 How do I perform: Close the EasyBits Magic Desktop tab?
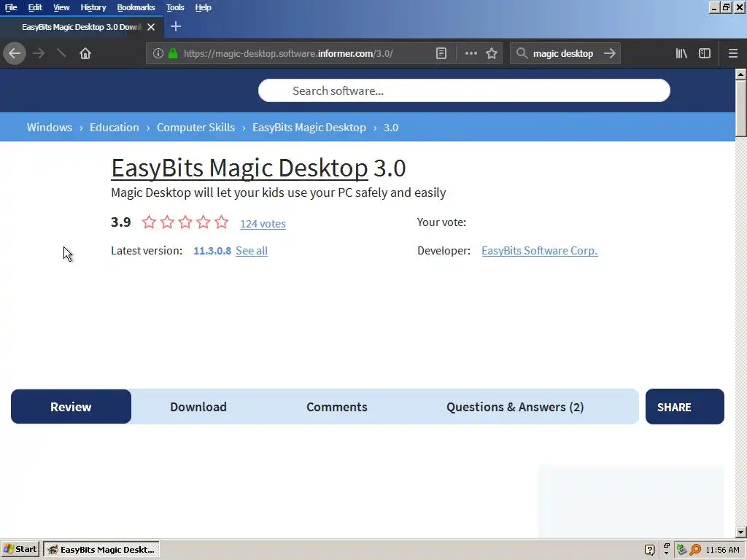[151, 27]
